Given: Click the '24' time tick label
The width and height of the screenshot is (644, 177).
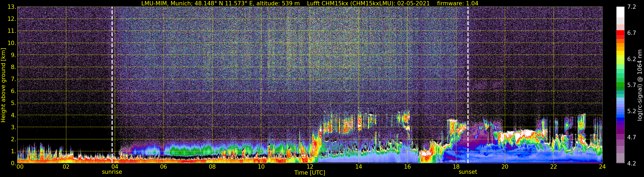Looking at the screenshot, I should [602, 167].
